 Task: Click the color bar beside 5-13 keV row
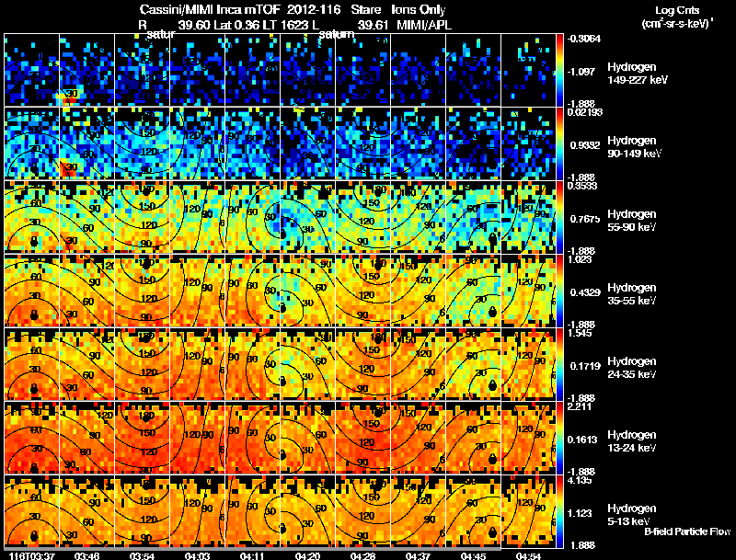coord(559,511)
